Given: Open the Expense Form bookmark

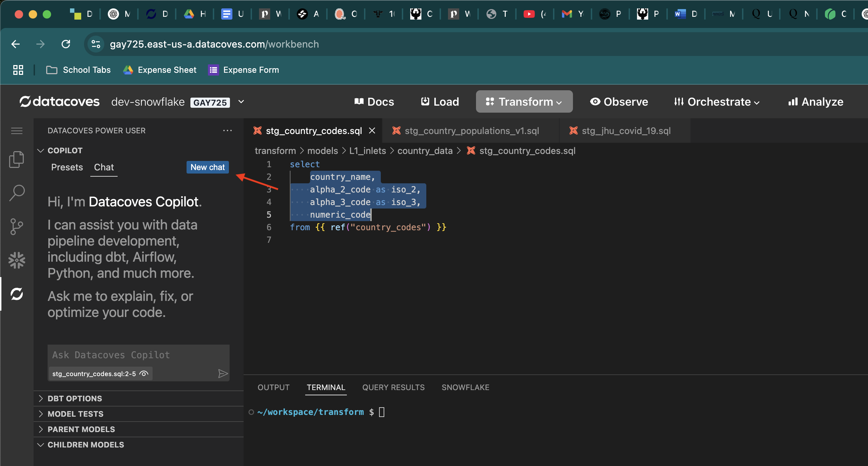Looking at the screenshot, I should pyautogui.click(x=244, y=70).
